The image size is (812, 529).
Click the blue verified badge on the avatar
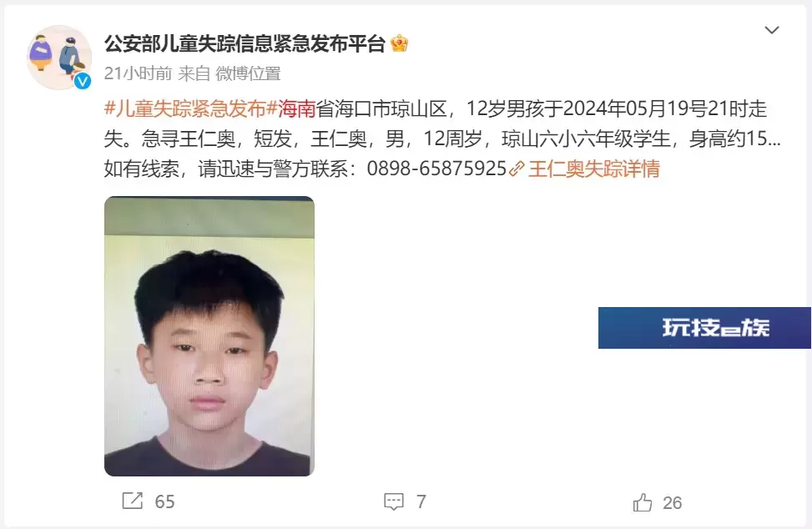(83, 81)
